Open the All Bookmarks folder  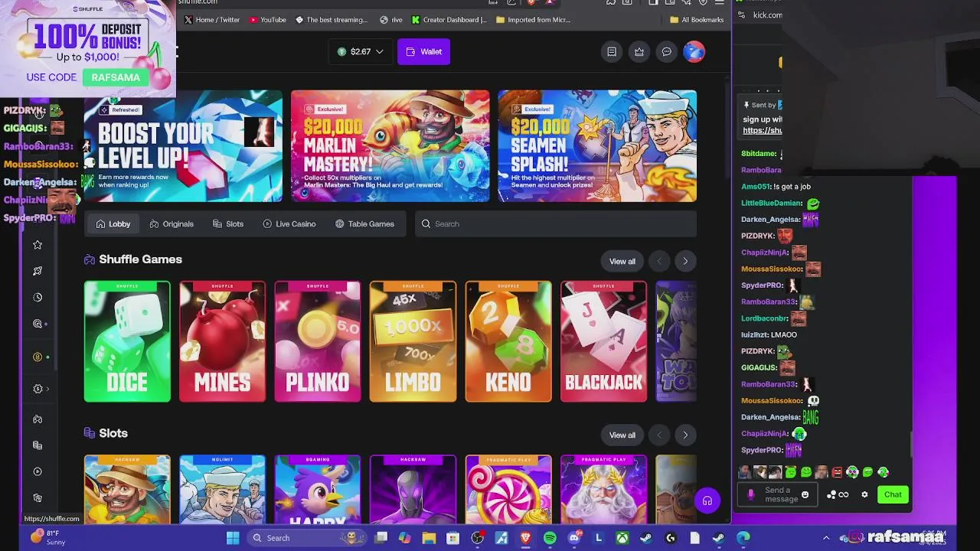point(697,20)
